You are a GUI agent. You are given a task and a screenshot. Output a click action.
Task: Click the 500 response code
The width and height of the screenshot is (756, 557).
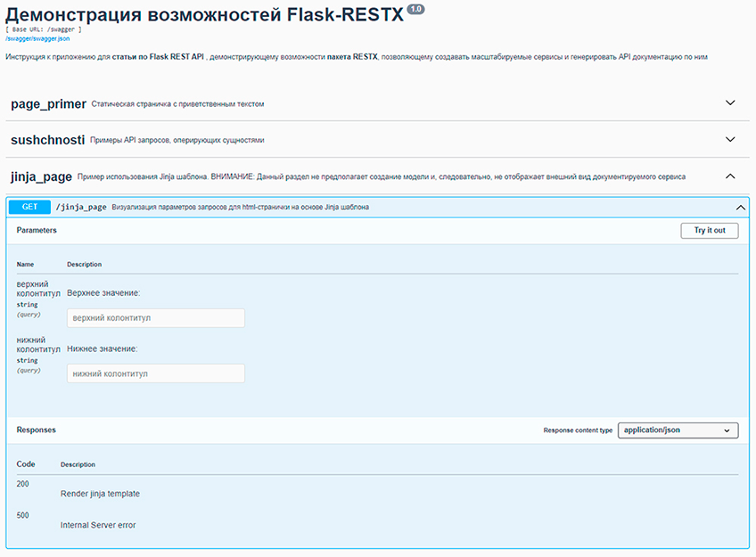[x=23, y=515]
